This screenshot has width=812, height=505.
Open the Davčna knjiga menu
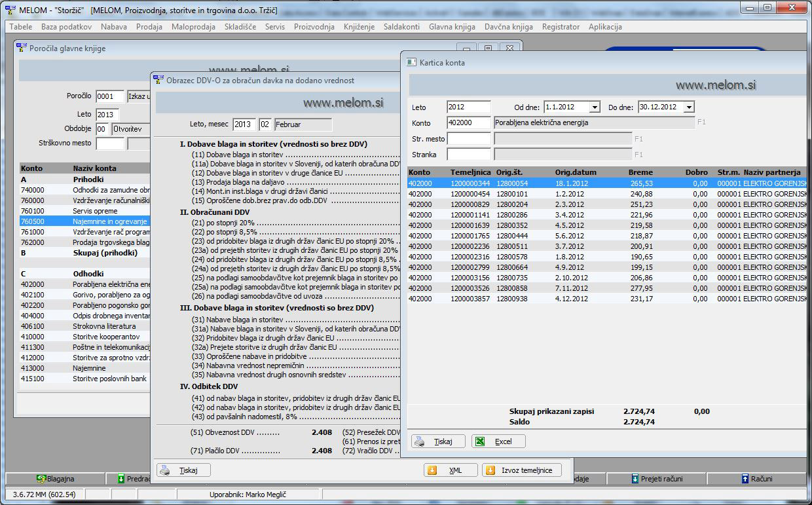point(508,27)
